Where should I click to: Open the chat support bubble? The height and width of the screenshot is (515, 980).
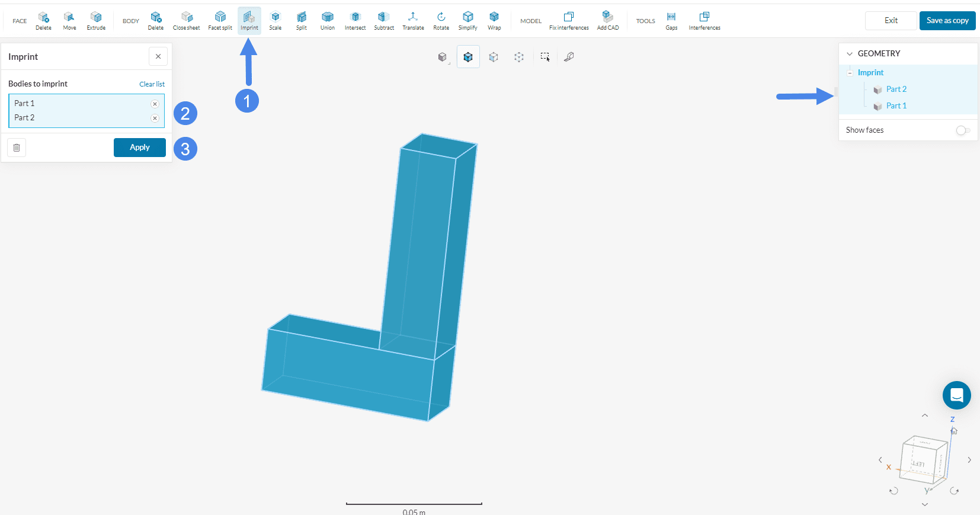coord(956,395)
